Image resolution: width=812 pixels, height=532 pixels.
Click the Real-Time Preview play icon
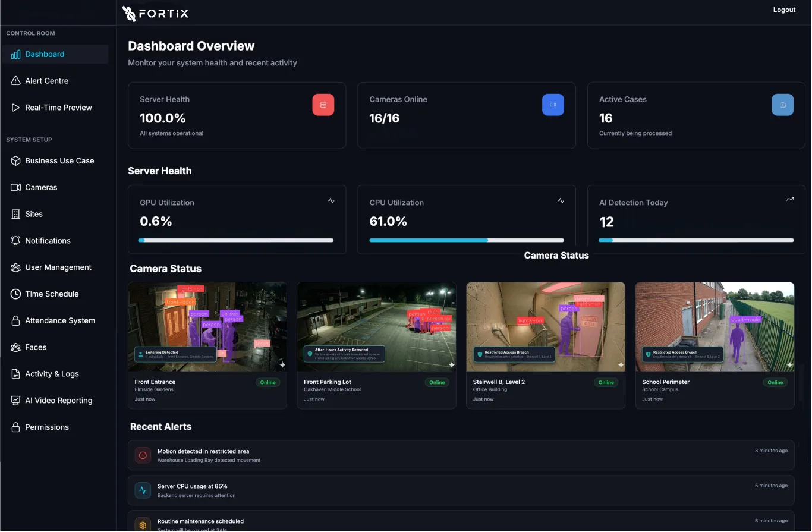point(15,108)
